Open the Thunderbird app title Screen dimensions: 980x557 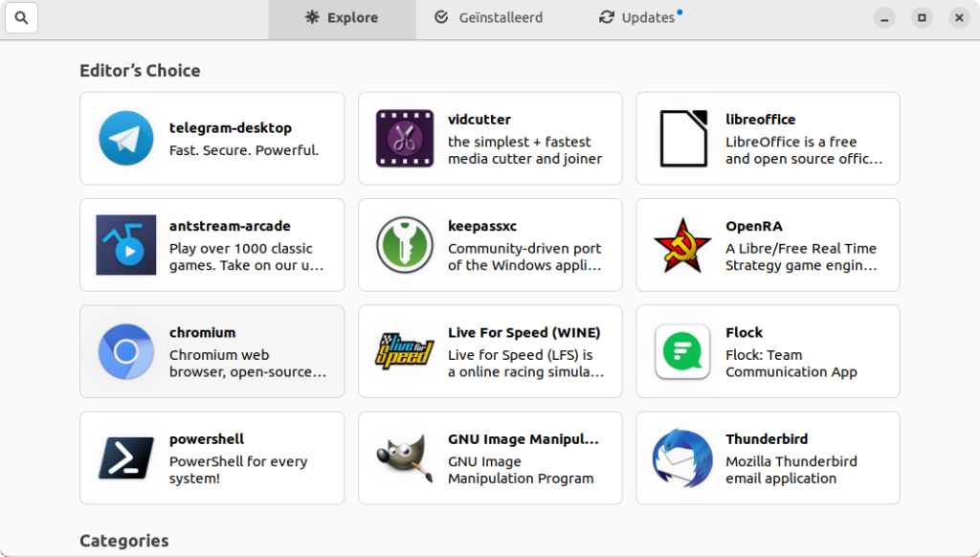point(767,439)
